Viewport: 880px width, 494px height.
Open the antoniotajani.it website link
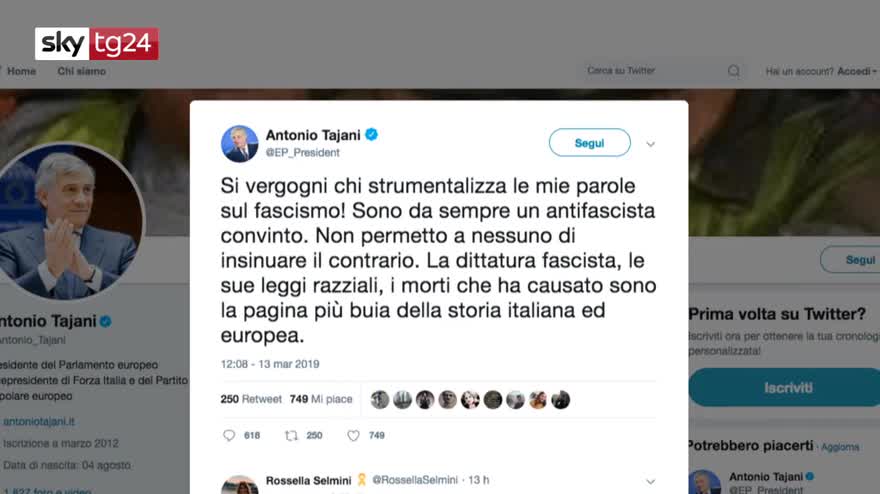click(39, 421)
